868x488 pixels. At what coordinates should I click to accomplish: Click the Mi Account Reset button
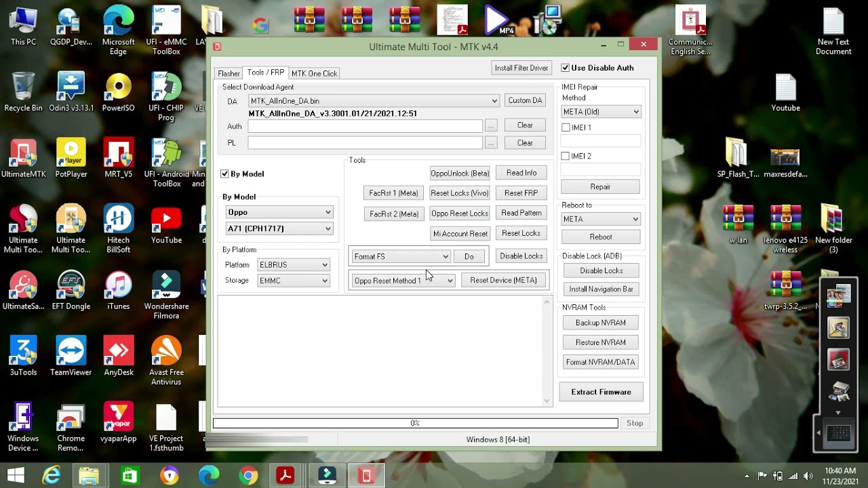460,234
